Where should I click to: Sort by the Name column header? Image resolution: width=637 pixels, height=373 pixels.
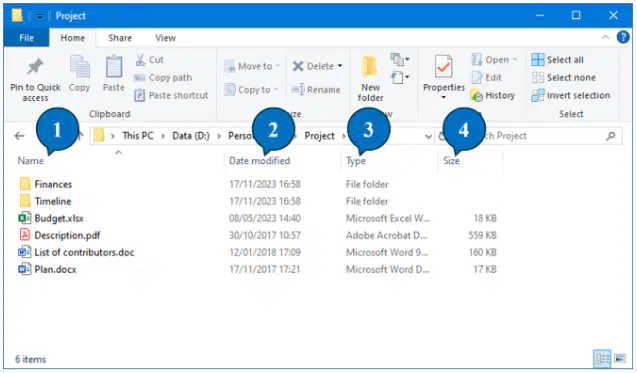pyautogui.click(x=30, y=161)
